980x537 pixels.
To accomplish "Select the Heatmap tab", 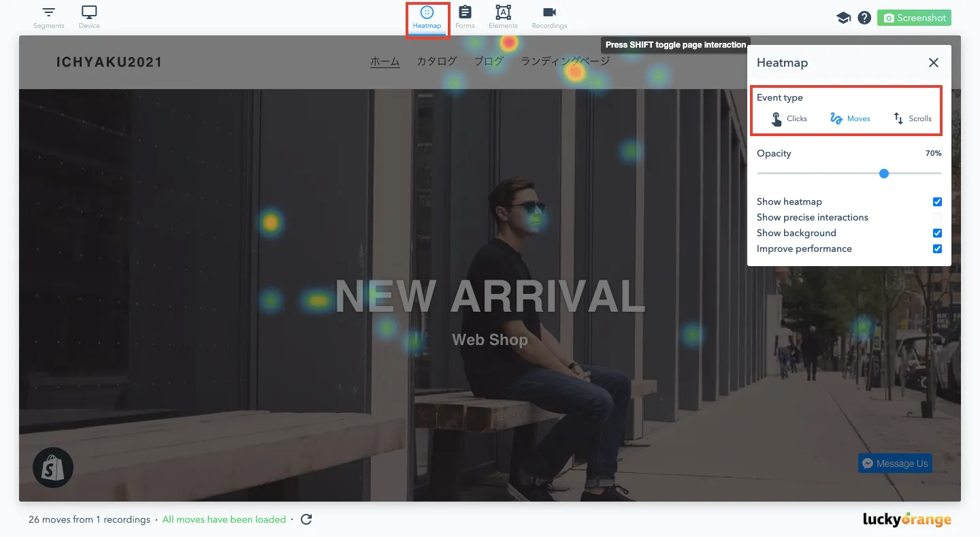I will point(427,18).
